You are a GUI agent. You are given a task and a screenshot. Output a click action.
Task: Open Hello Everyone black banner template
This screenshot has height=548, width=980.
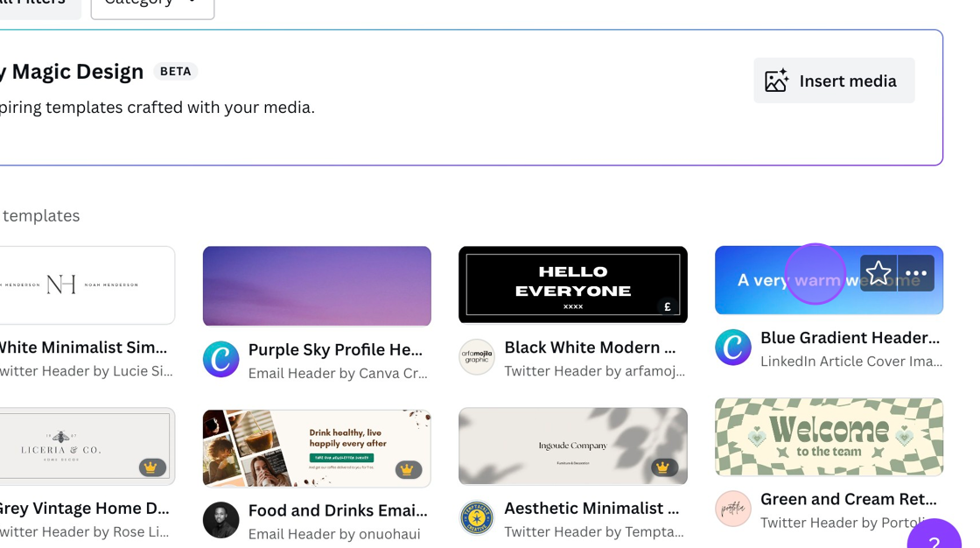(x=573, y=285)
